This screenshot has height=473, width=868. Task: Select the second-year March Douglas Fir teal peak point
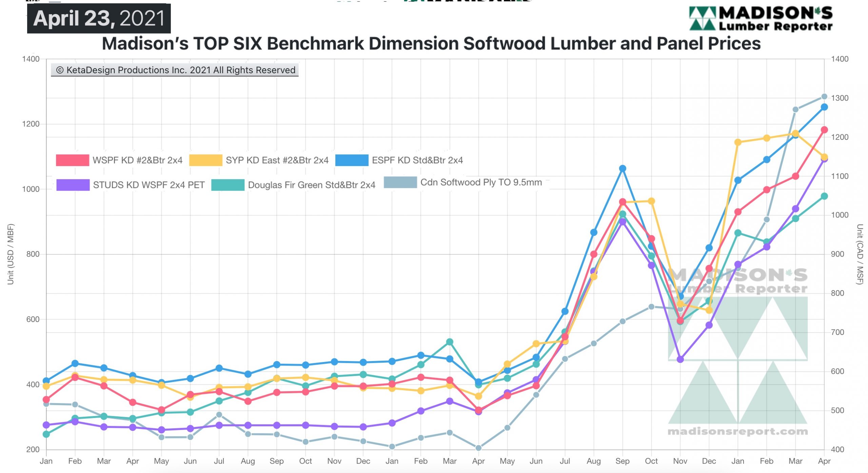450,342
